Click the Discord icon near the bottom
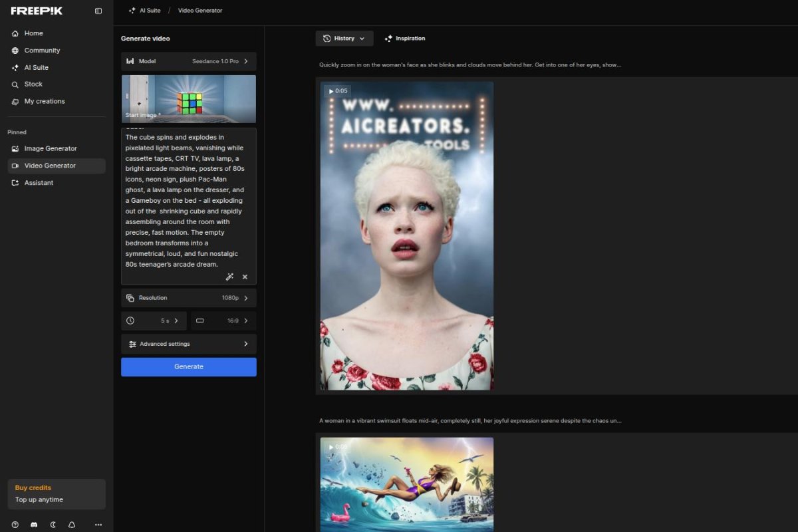This screenshot has width=798, height=532. pyautogui.click(x=33, y=524)
